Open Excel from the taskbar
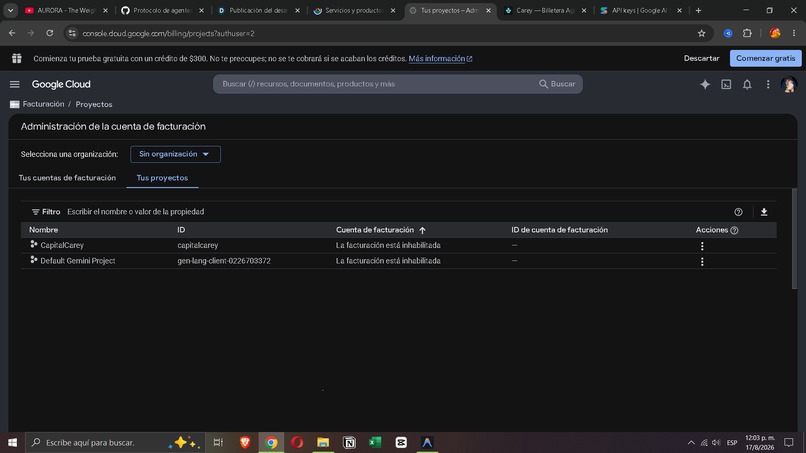Image resolution: width=806 pixels, height=453 pixels. (375, 442)
